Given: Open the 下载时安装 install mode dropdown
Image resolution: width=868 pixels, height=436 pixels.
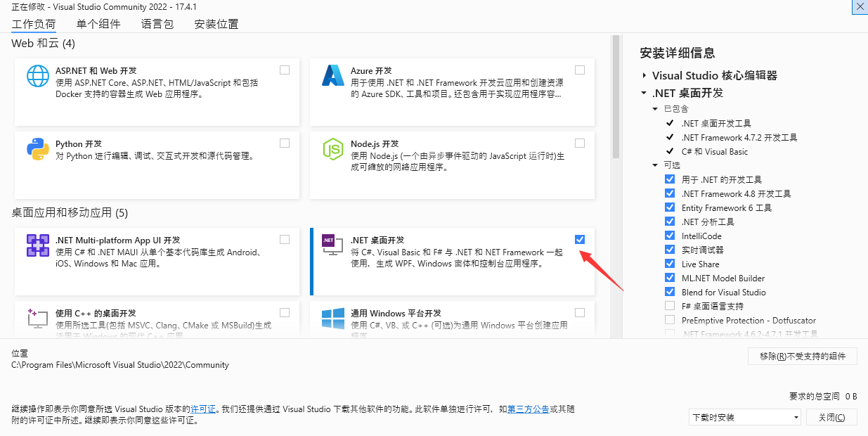Looking at the screenshot, I should pyautogui.click(x=745, y=417).
